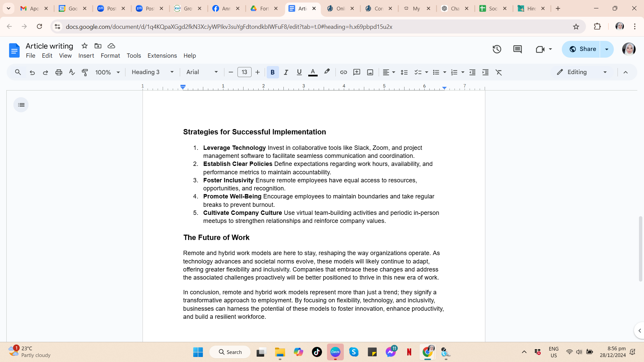Open the Extensions menu
The width and height of the screenshot is (644, 362).
162,56
